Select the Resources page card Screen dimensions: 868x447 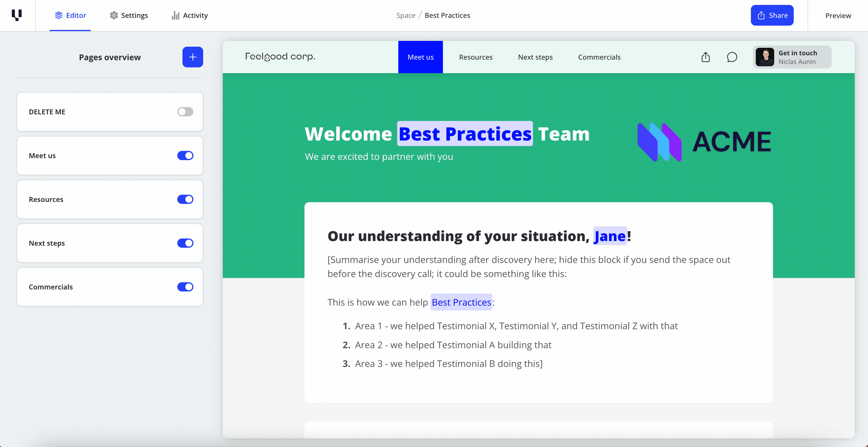point(110,199)
